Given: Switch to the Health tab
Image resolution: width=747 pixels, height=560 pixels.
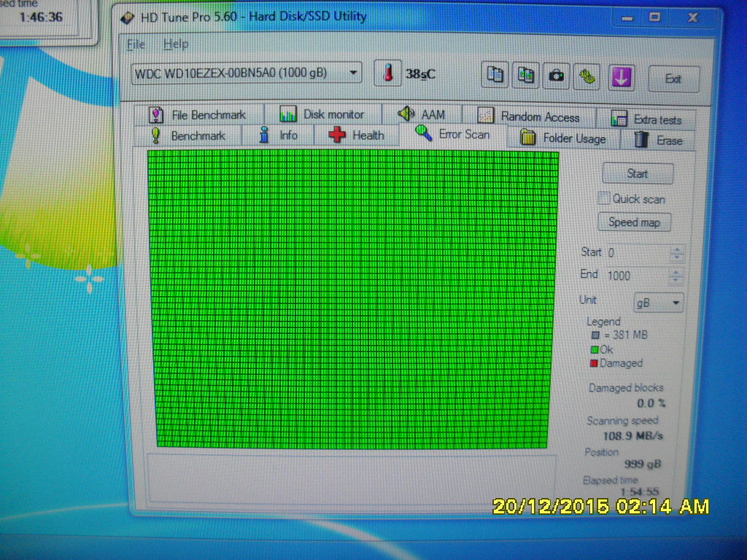Looking at the screenshot, I should 356,135.
